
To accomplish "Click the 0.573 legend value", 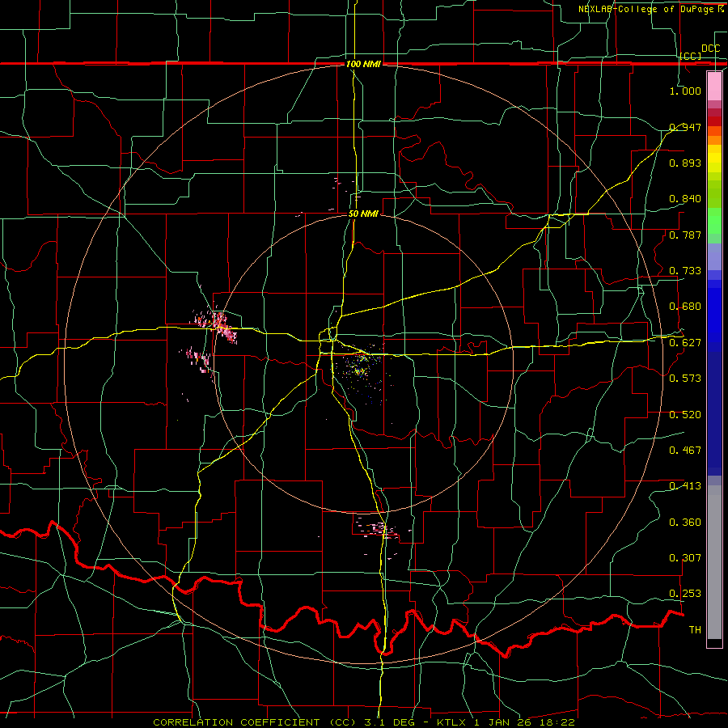I will 685,379.
